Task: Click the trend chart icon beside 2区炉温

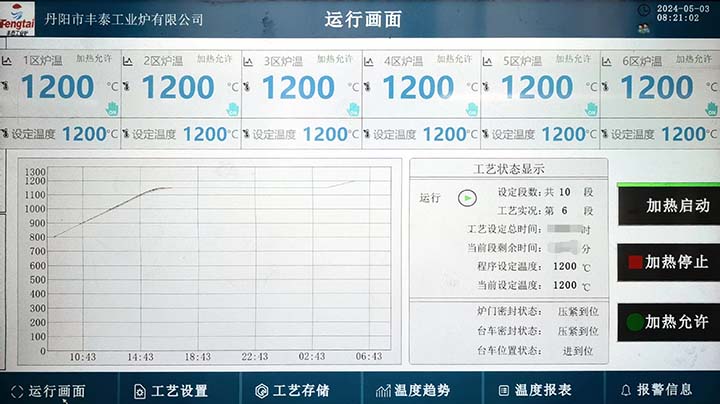Action: coord(128,61)
